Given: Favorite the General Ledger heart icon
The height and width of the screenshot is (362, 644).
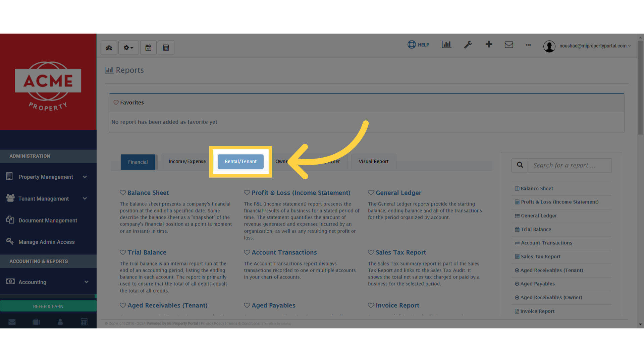Looking at the screenshot, I should 371,193.
